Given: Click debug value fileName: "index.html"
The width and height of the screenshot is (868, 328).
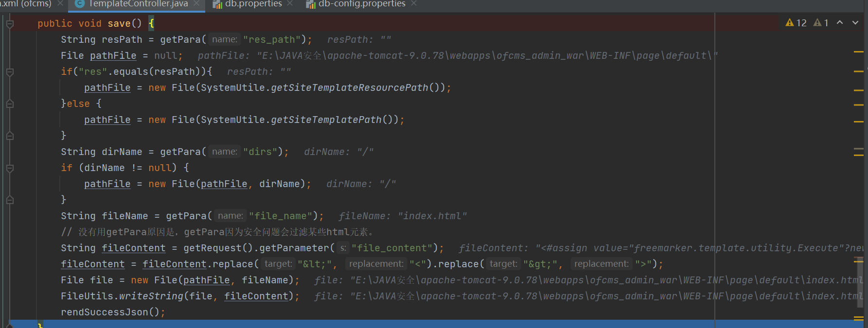Looking at the screenshot, I should pyautogui.click(x=403, y=216).
